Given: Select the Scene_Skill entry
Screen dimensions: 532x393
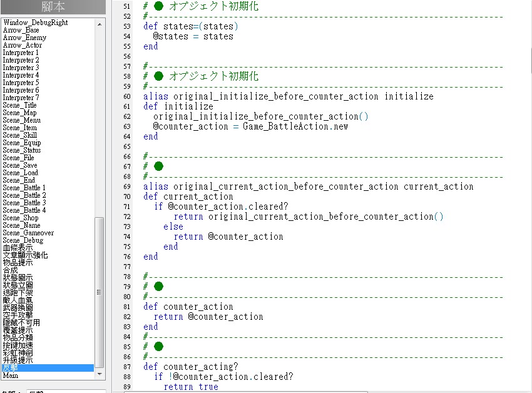Looking at the screenshot, I should click(20, 135).
